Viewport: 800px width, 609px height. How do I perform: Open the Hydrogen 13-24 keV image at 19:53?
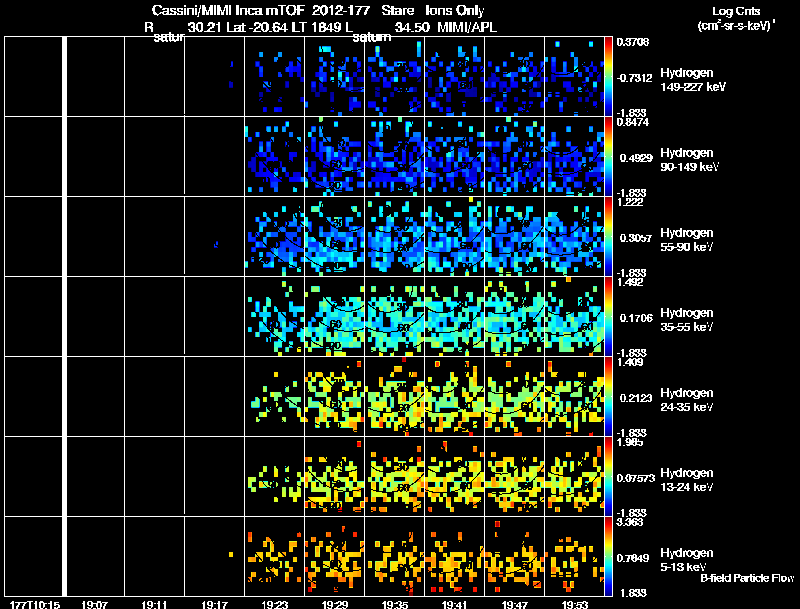click(574, 476)
